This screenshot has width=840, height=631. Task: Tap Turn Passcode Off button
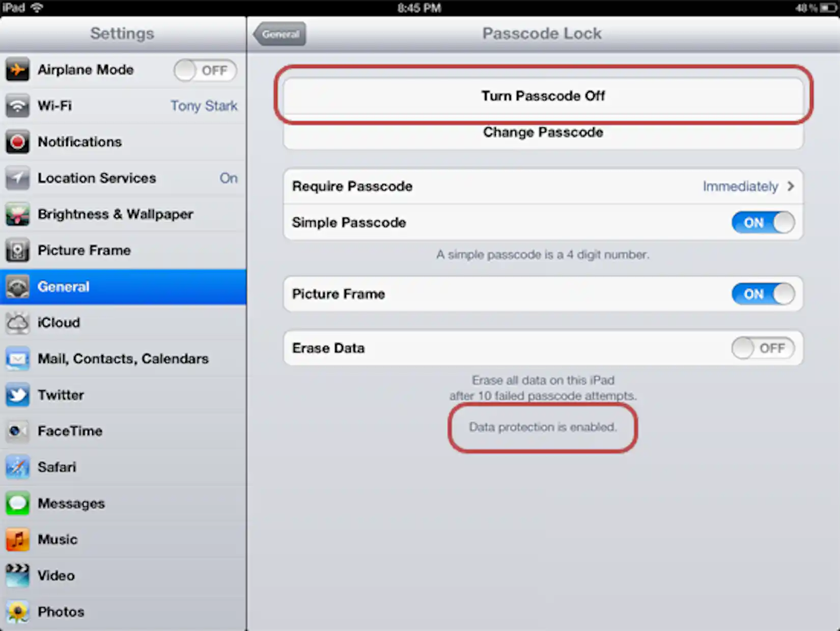click(x=543, y=96)
